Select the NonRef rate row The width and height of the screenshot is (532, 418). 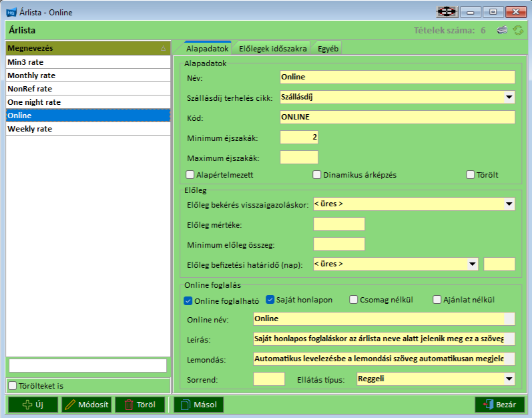tap(88, 89)
